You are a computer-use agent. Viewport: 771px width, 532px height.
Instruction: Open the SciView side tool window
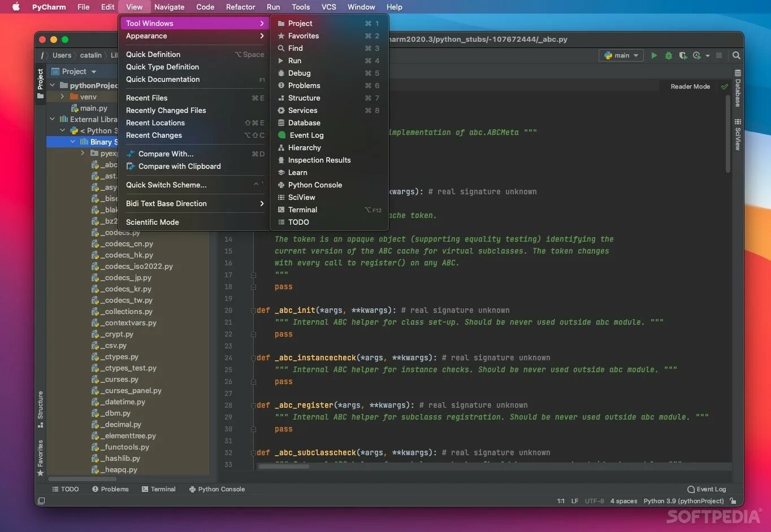click(x=738, y=134)
